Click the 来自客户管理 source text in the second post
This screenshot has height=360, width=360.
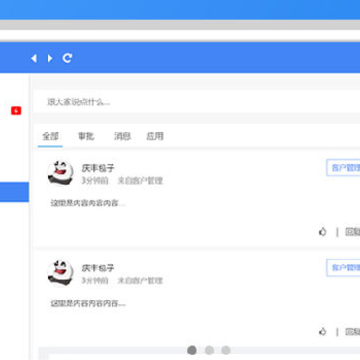(140, 281)
